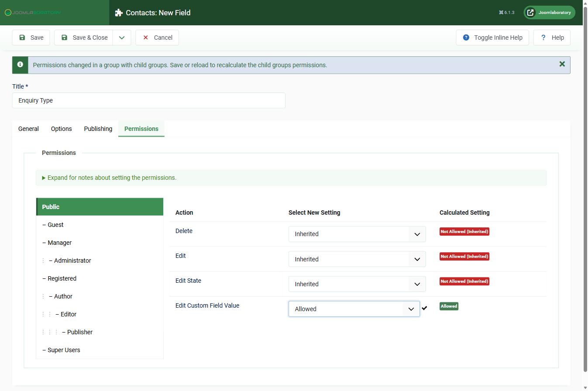Open the Help button
This screenshot has height=391, width=588.
coord(552,38)
